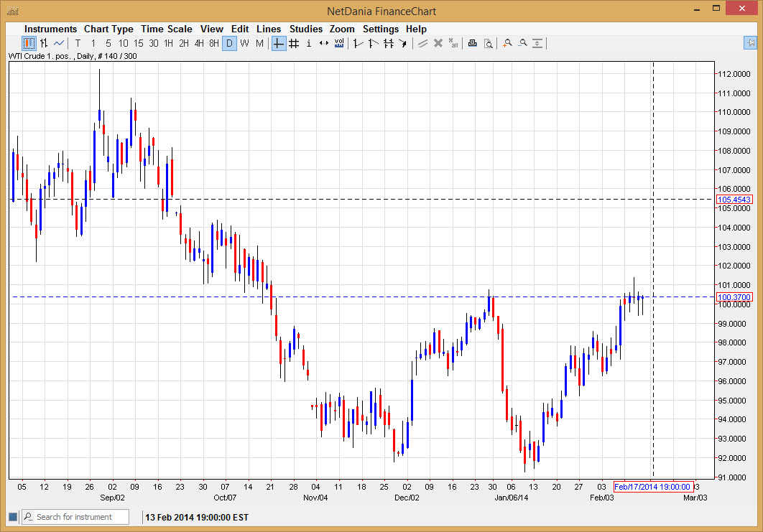Screen dimensions: 763x532
Task: Open the Studies menu
Action: tap(306, 29)
